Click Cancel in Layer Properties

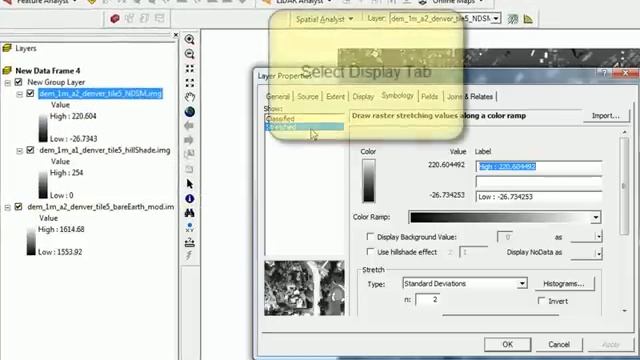point(559,344)
